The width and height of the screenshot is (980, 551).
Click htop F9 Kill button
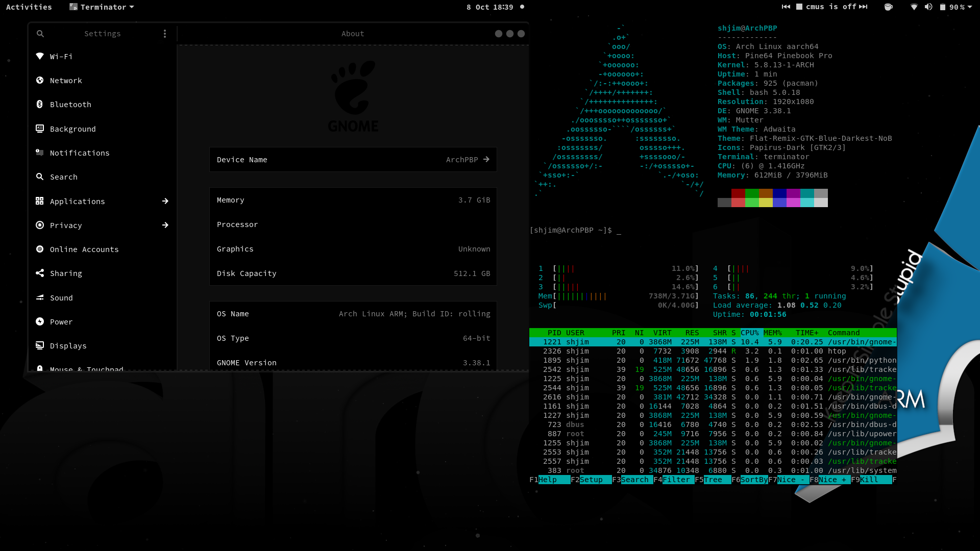pyautogui.click(x=871, y=480)
